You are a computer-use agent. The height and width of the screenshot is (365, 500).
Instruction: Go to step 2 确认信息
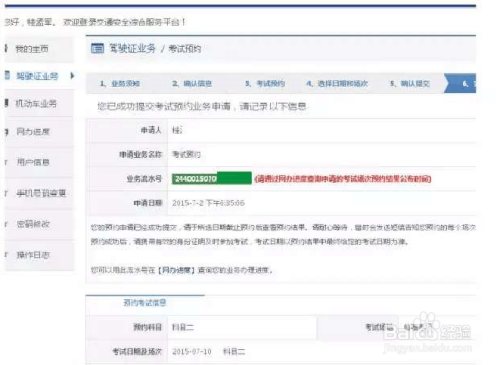click(192, 83)
